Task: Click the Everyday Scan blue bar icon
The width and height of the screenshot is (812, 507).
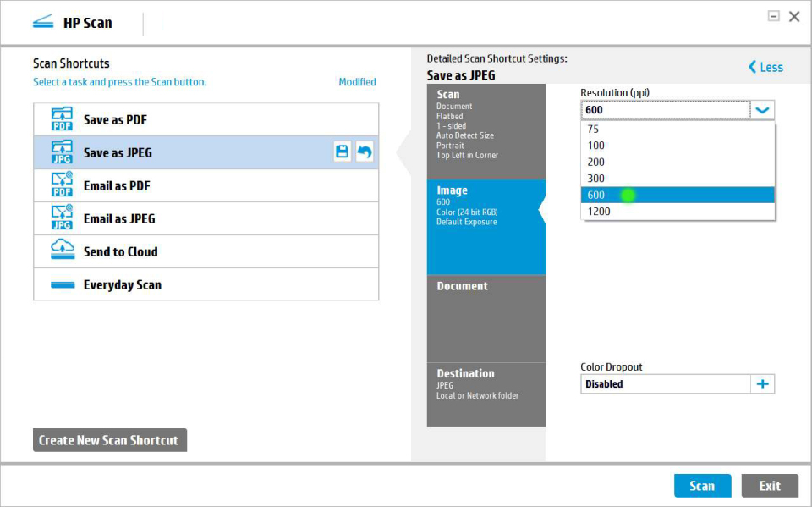Action: 63,284
